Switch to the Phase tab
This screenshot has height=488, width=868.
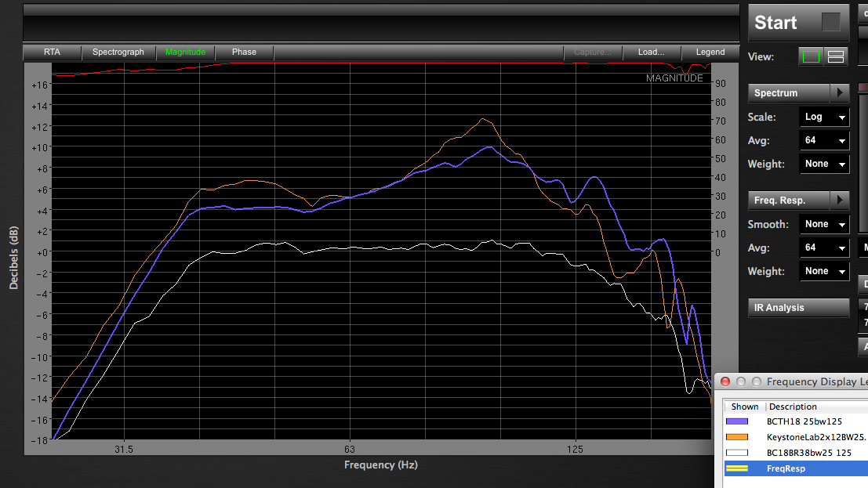click(x=244, y=52)
